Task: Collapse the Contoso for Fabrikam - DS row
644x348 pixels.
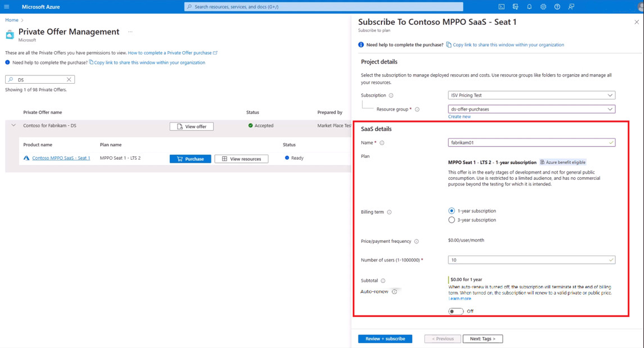Action: click(x=13, y=125)
